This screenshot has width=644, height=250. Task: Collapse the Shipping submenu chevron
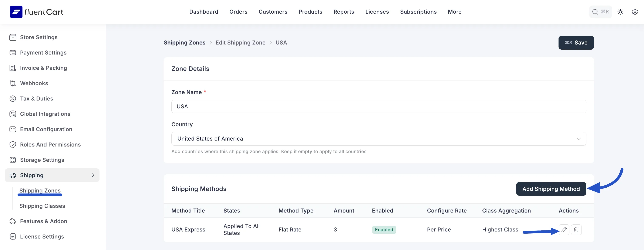click(93, 175)
